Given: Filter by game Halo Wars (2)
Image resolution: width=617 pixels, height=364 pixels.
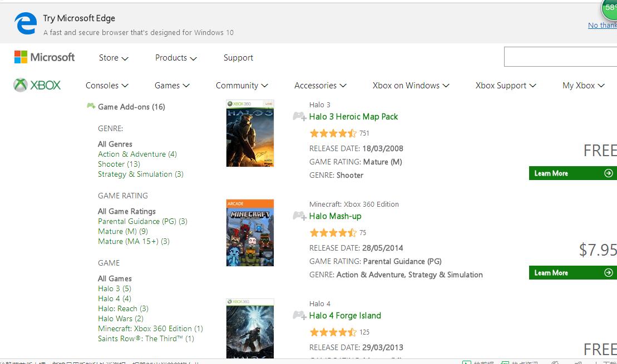Looking at the screenshot, I should click(120, 318).
